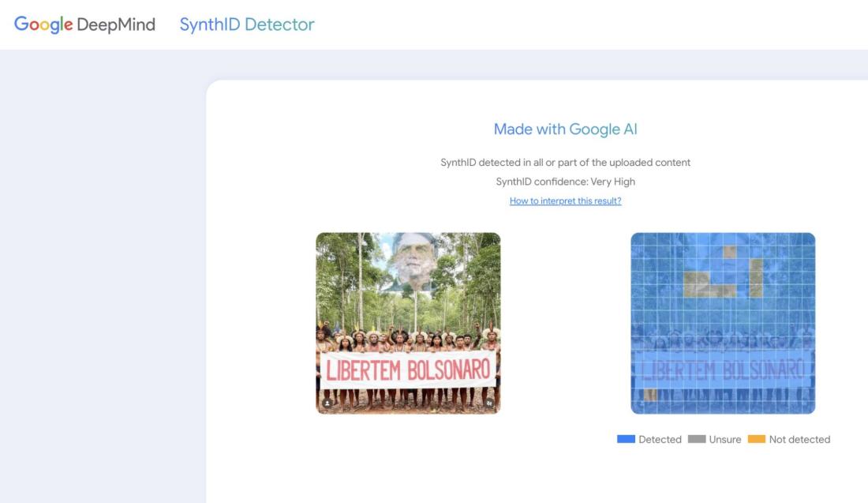Image resolution: width=868 pixels, height=503 pixels.
Task: Click the small orange cell at heatmap bottom-left
Action: 649,394
